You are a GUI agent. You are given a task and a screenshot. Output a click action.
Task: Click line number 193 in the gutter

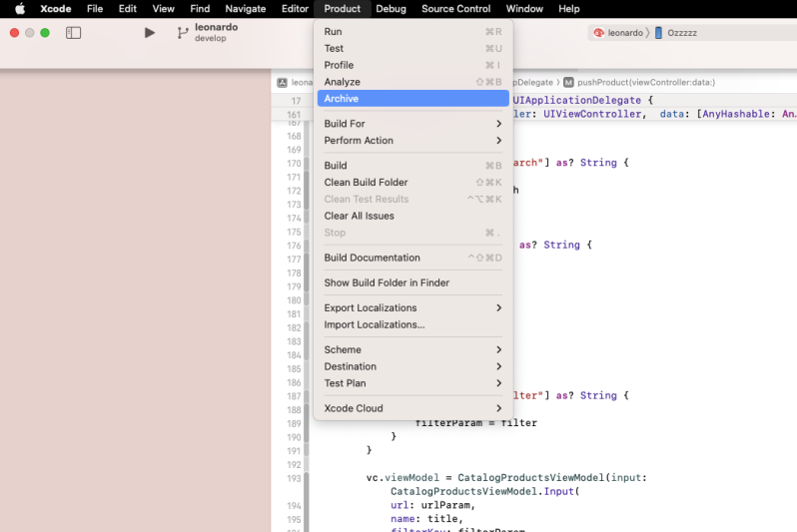coord(294,478)
